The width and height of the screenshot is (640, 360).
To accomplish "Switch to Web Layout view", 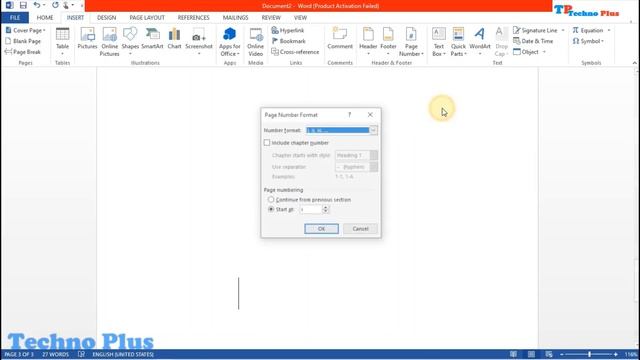I will 549,354.
